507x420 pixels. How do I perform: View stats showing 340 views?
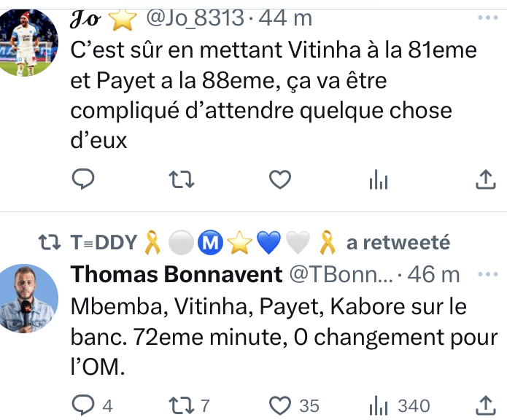400,405
